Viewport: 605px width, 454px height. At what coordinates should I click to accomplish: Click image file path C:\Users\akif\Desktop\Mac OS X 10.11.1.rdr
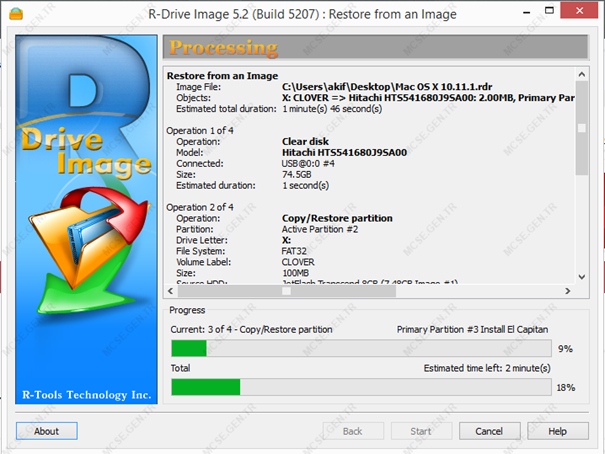pyautogui.click(x=387, y=87)
